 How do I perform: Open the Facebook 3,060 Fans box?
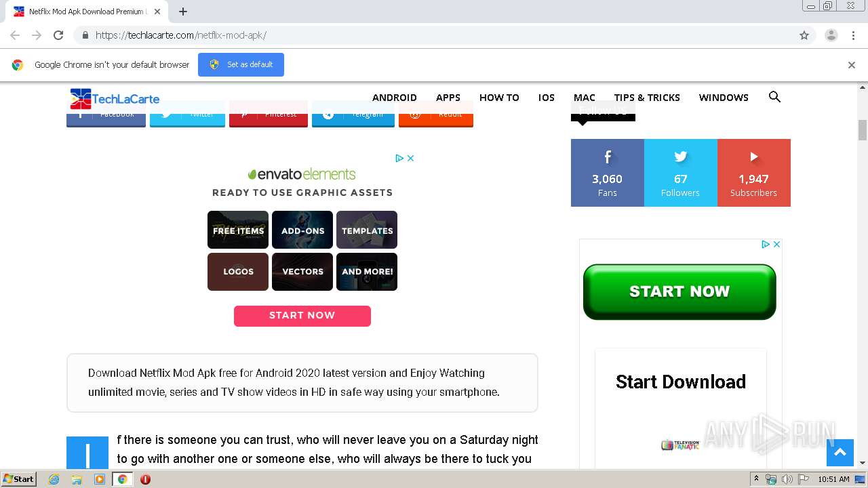coord(608,173)
